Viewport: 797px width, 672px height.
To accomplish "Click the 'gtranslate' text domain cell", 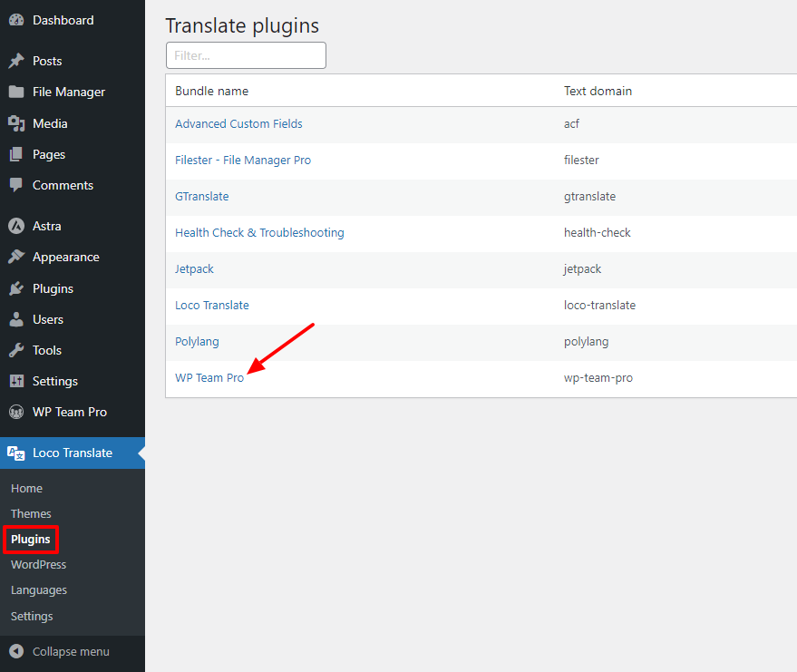I will coord(589,197).
